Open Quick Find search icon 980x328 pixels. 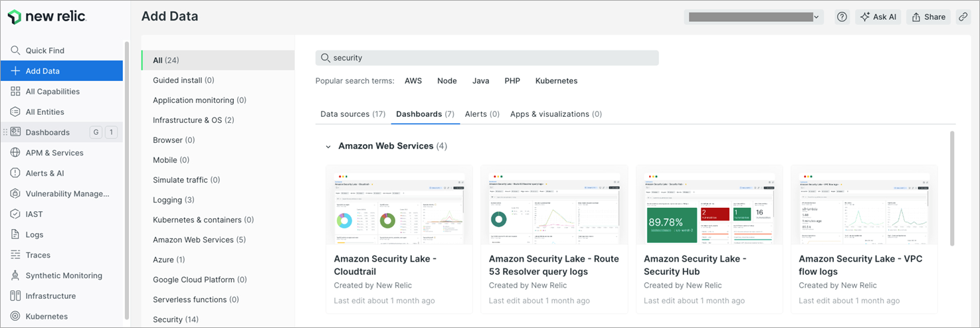pyautogui.click(x=15, y=50)
